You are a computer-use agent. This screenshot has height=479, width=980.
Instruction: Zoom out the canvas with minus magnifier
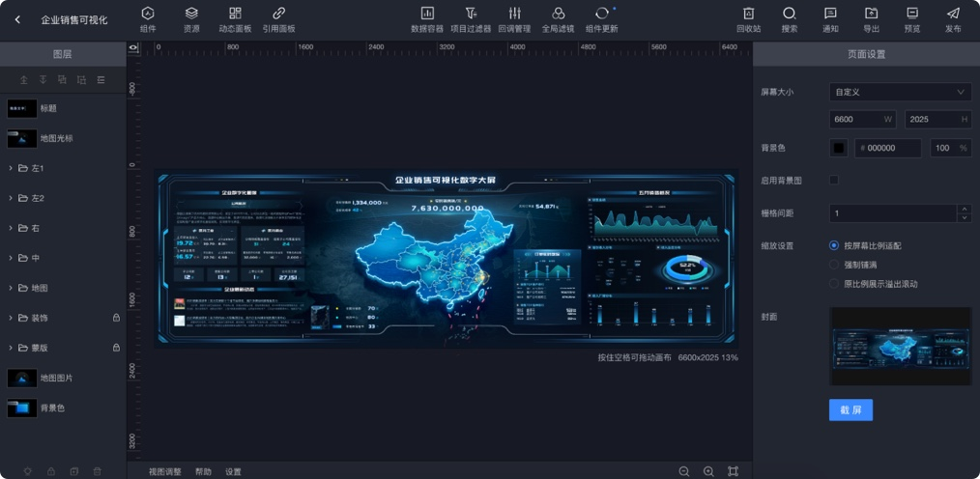(x=684, y=471)
